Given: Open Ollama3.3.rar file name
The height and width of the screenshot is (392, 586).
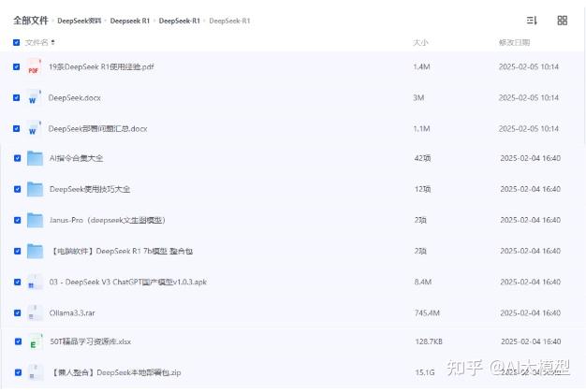Looking at the screenshot, I should 72,312.
